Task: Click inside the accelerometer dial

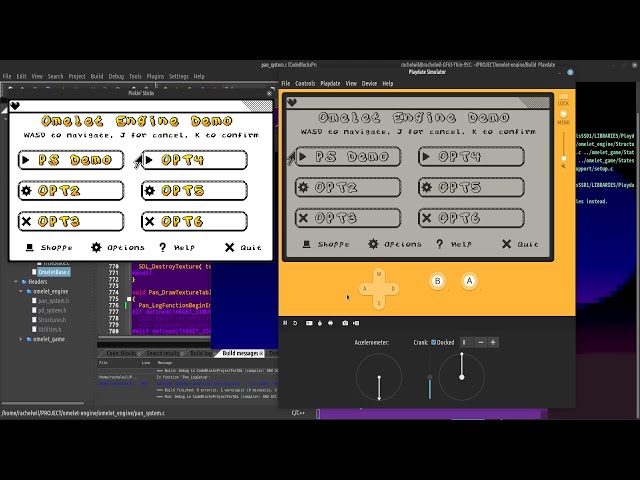Action: click(x=379, y=377)
